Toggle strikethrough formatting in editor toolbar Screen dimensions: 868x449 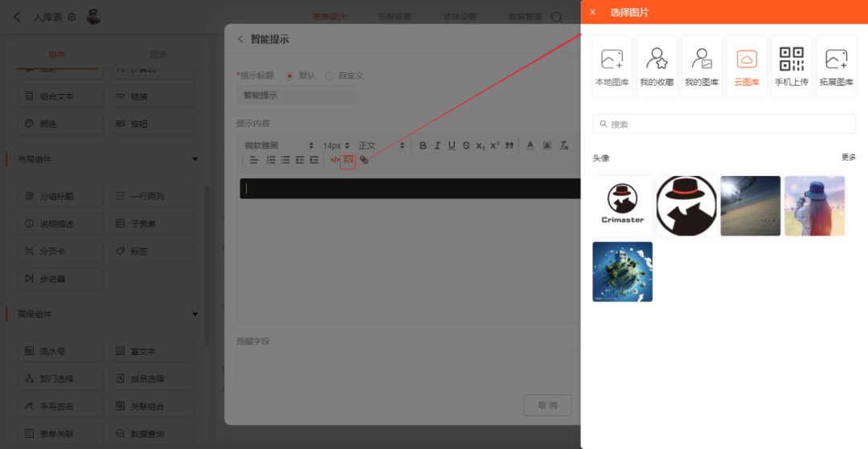point(466,145)
